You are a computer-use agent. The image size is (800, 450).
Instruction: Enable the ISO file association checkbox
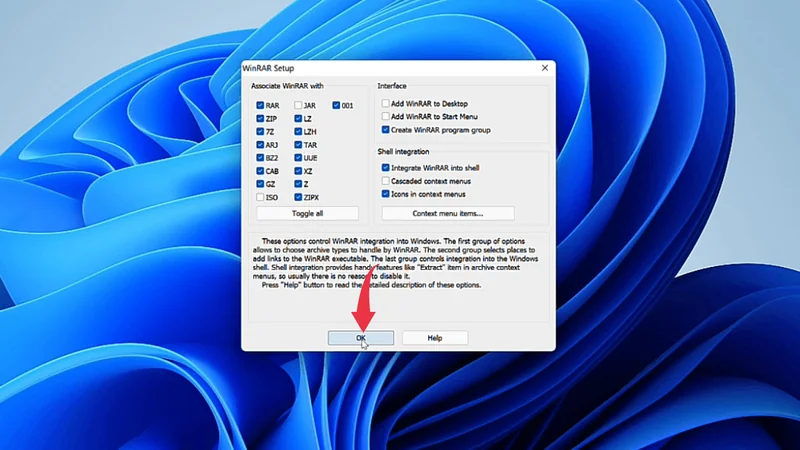[x=260, y=197]
